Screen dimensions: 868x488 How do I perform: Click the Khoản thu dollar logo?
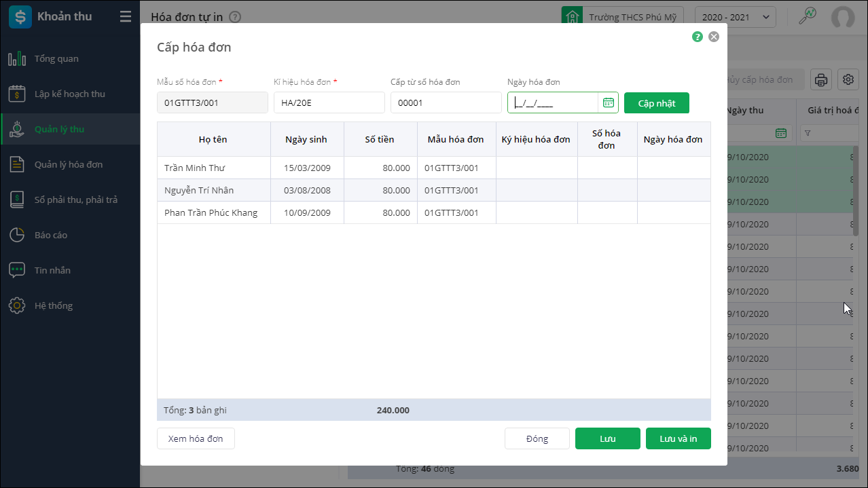(20, 17)
